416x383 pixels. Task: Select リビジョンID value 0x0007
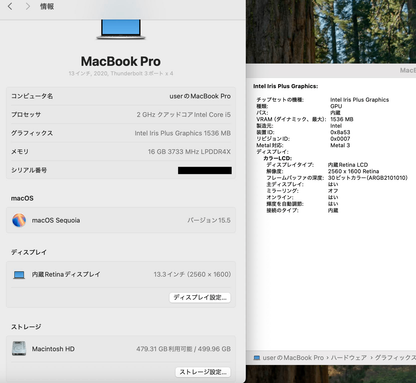click(340, 139)
